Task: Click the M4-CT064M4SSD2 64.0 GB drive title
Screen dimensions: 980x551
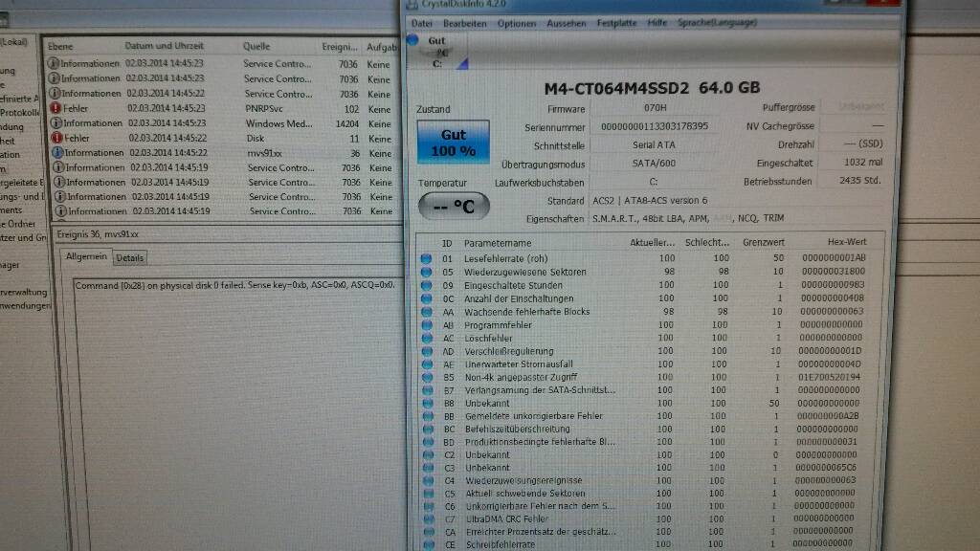Action: 652,88
